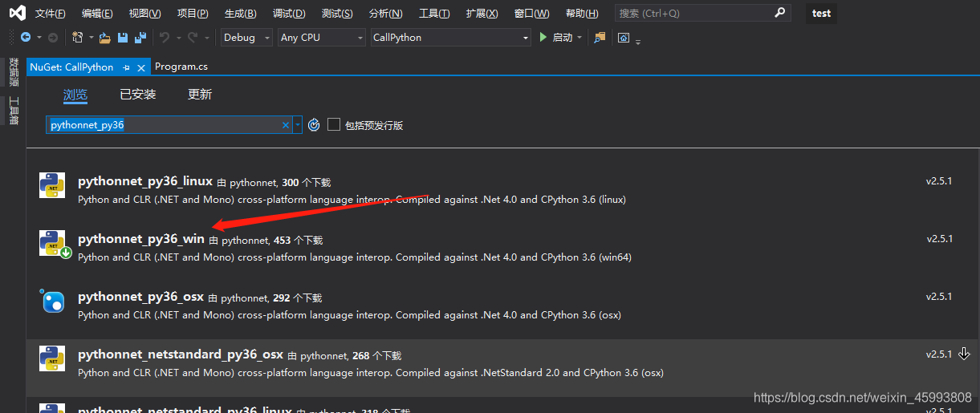Expand the dropdown arrow next to 启动
The image size is (980, 413).
(579, 38)
